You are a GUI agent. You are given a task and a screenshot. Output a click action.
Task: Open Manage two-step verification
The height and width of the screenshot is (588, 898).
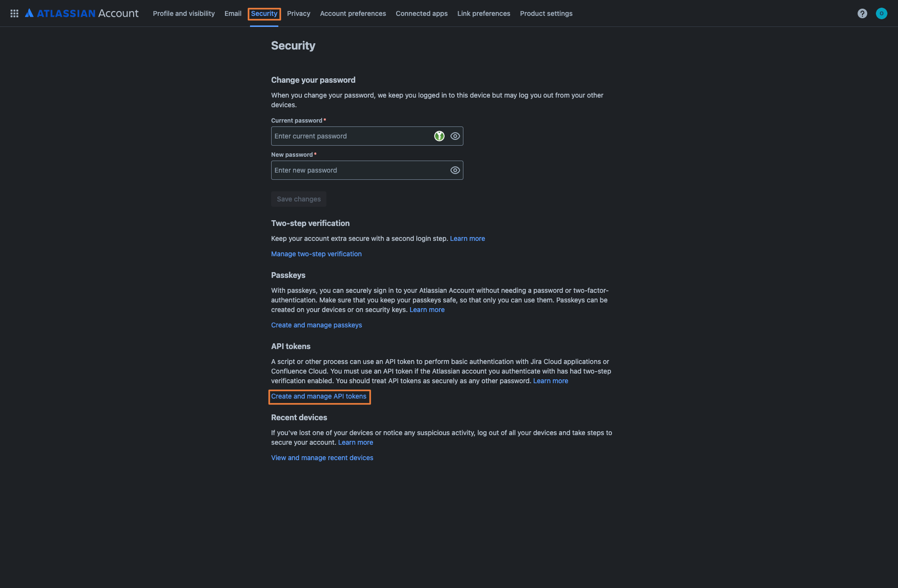(x=316, y=253)
